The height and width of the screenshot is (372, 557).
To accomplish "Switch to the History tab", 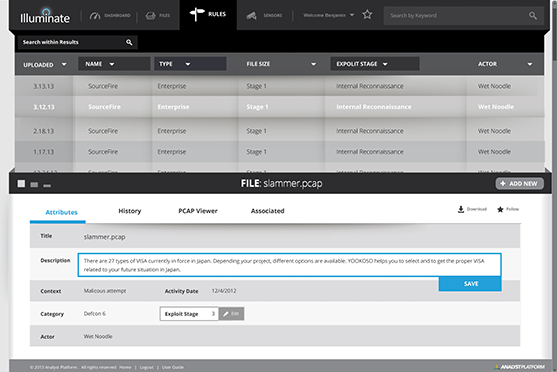I will (x=130, y=211).
